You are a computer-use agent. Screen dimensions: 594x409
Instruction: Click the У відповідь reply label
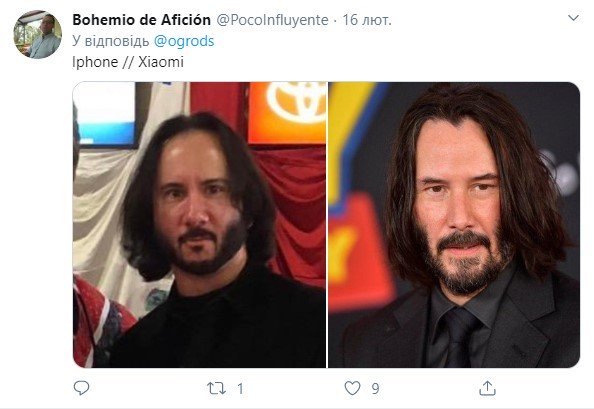click(111, 41)
